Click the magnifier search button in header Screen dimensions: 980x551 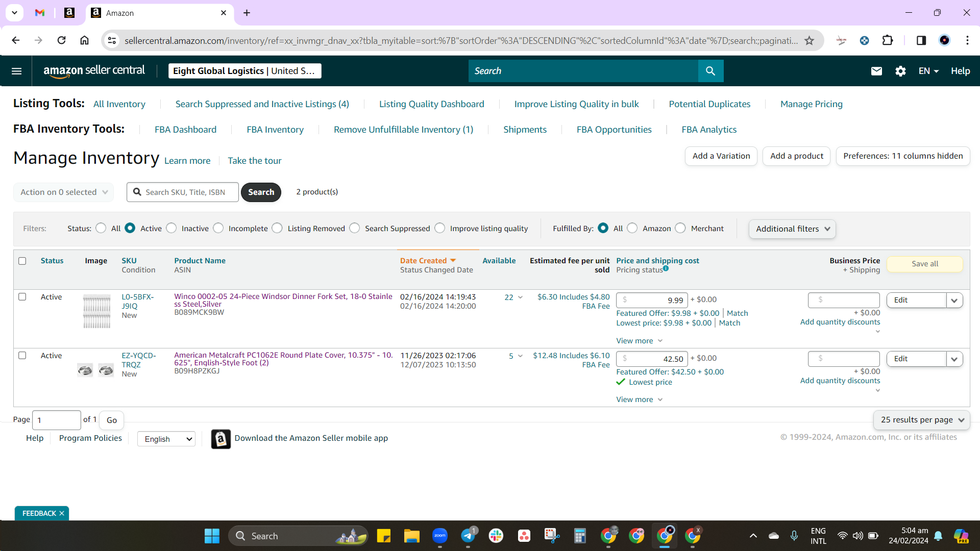(710, 71)
